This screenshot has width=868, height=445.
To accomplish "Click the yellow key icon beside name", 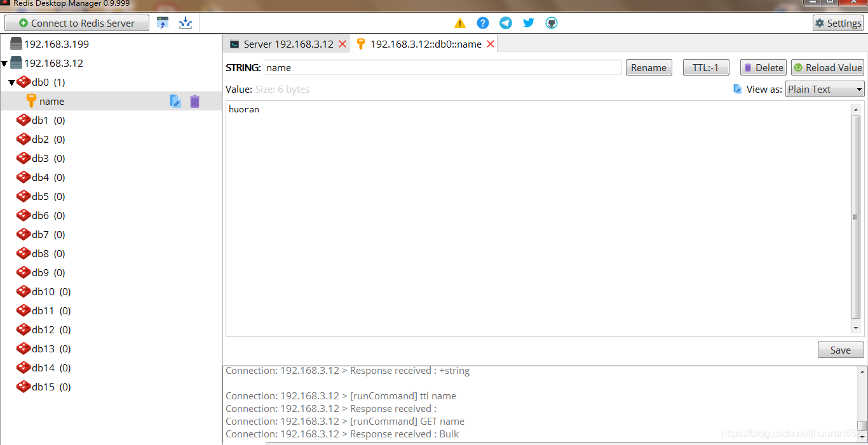I will [x=31, y=101].
